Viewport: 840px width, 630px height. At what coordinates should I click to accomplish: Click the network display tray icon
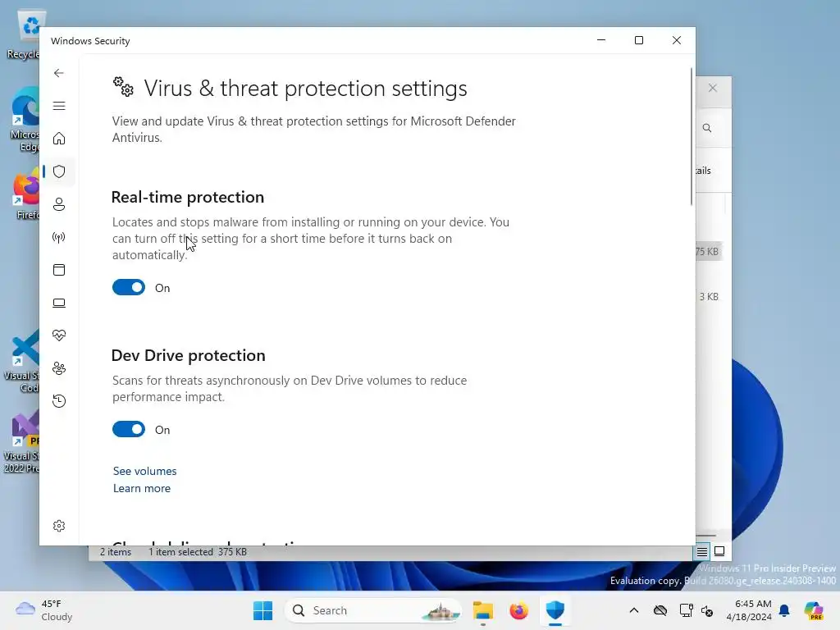coord(686,610)
